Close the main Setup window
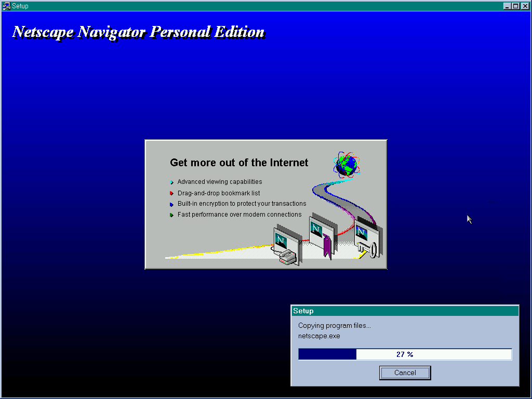This screenshot has height=399, width=532. coord(525,6)
